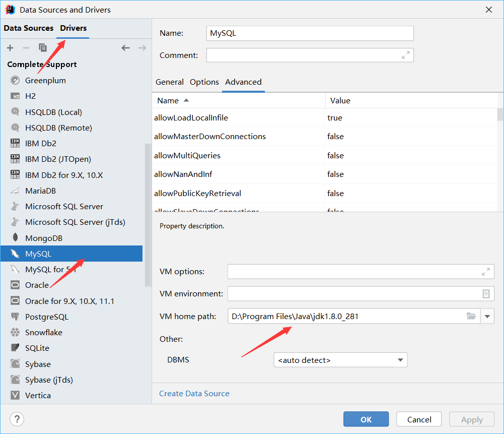Select the allowLoadLocalInfile property row
This screenshot has width=504, height=434.
pos(325,118)
